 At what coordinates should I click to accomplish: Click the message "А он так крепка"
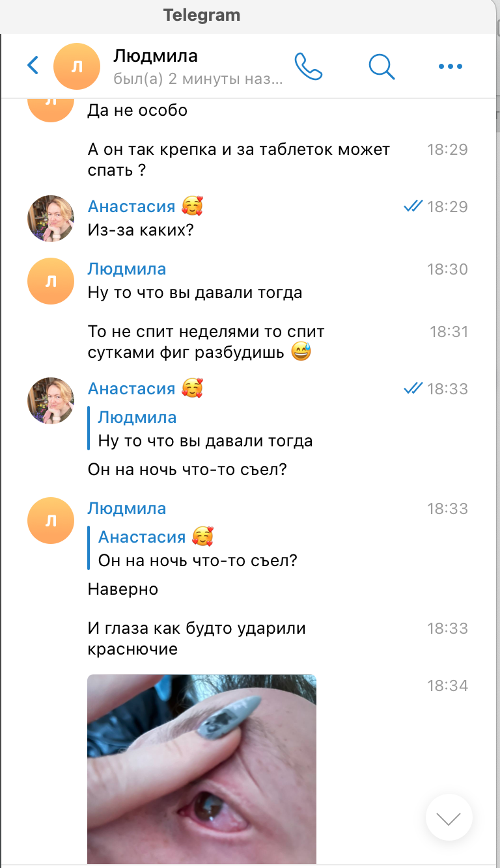click(238, 159)
